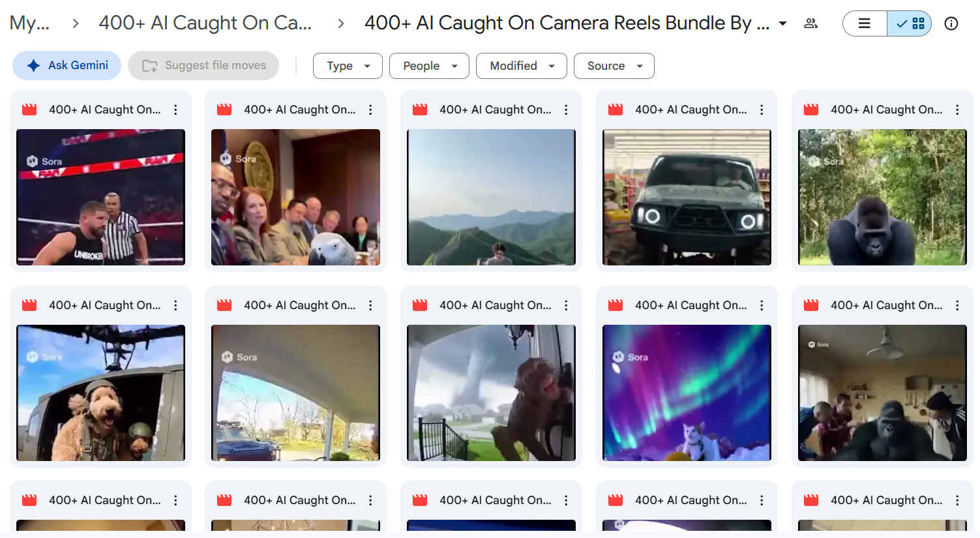
Task: Open the Type filter dropdown
Action: point(348,66)
